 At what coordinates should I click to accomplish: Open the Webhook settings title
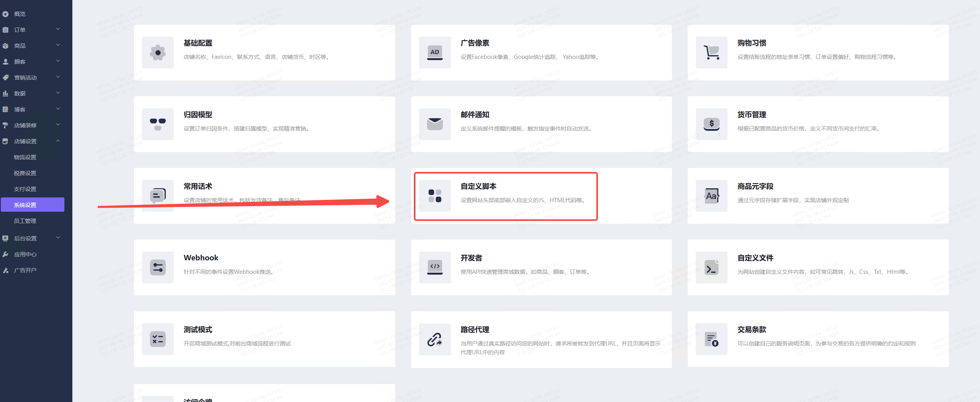pyautogui.click(x=201, y=258)
